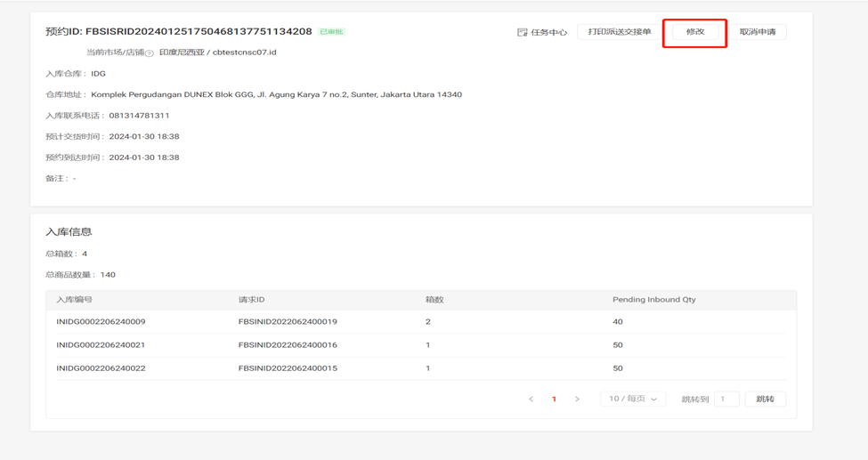Click the 取消申请 cancel request button
This screenshot has height=460, width=868.
pos(758,32)
